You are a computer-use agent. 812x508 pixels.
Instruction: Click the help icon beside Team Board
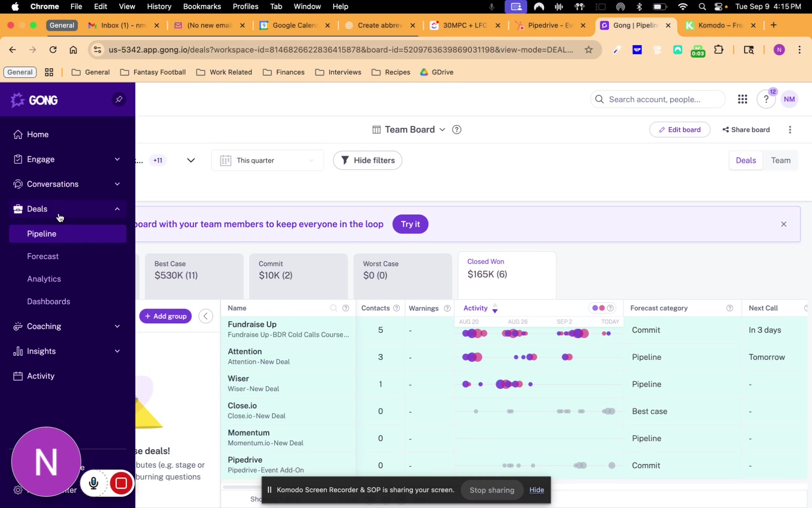click(x=457, y=129)
